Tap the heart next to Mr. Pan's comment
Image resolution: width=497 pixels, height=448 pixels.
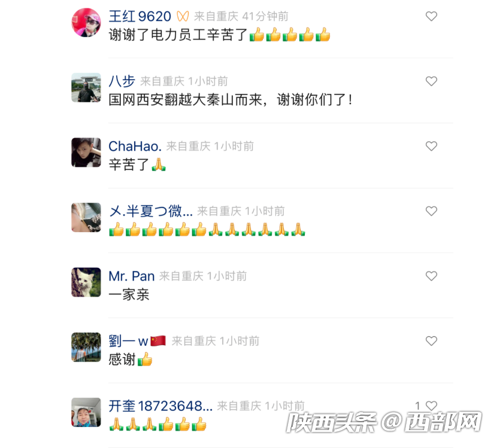point(431,276)
